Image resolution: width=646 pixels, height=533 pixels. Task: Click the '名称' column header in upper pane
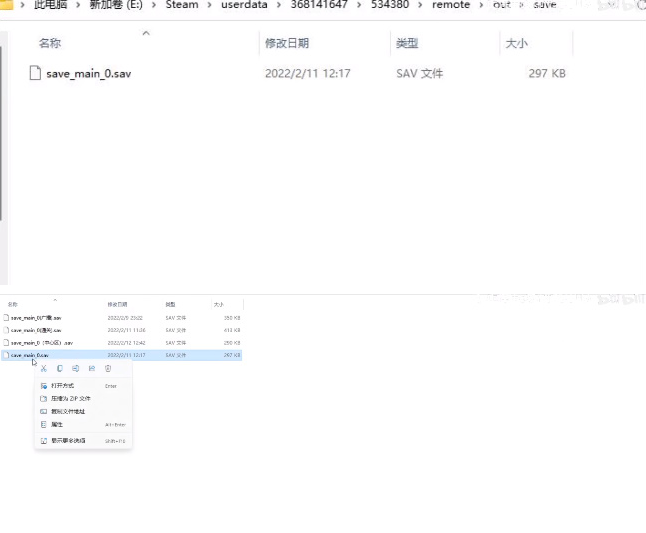click(50, 44)
